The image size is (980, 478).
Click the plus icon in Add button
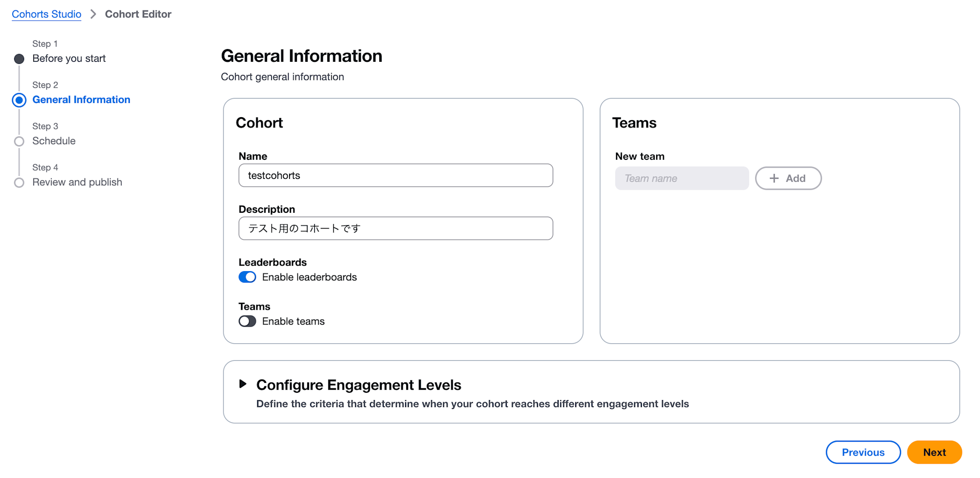774,178
